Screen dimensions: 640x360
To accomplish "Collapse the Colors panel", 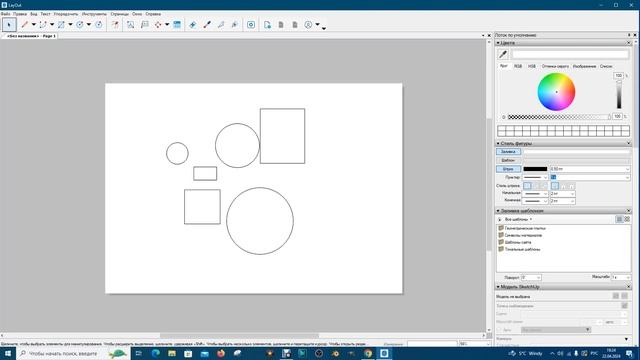I will 498,43.
